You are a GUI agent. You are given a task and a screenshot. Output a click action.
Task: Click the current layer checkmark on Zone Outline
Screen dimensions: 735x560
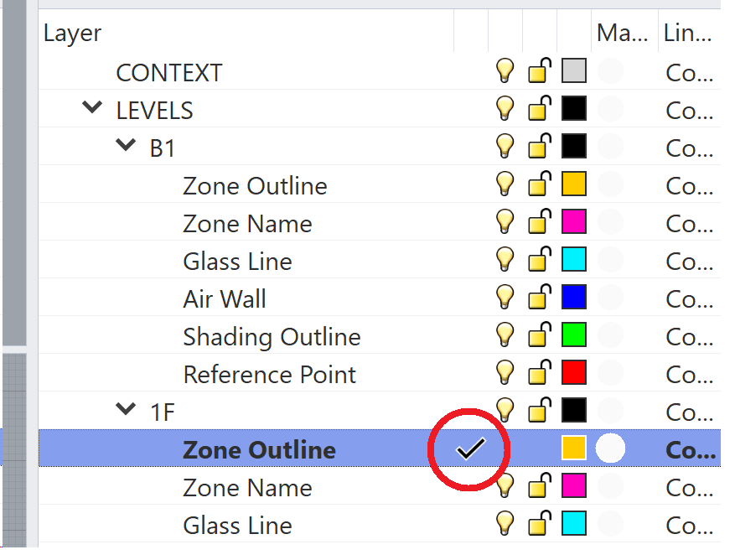coord(470,450)
